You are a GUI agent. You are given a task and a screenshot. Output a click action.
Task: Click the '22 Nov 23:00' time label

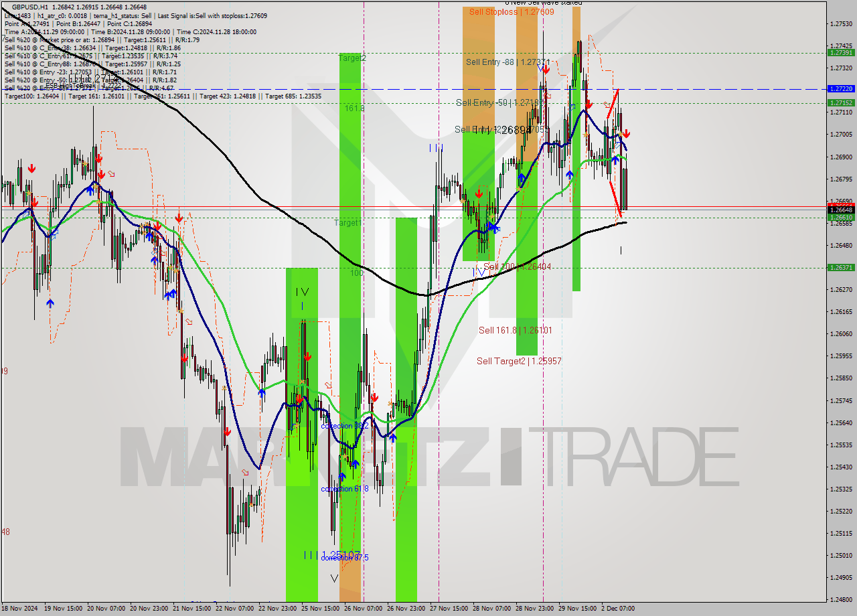point(279,609)
